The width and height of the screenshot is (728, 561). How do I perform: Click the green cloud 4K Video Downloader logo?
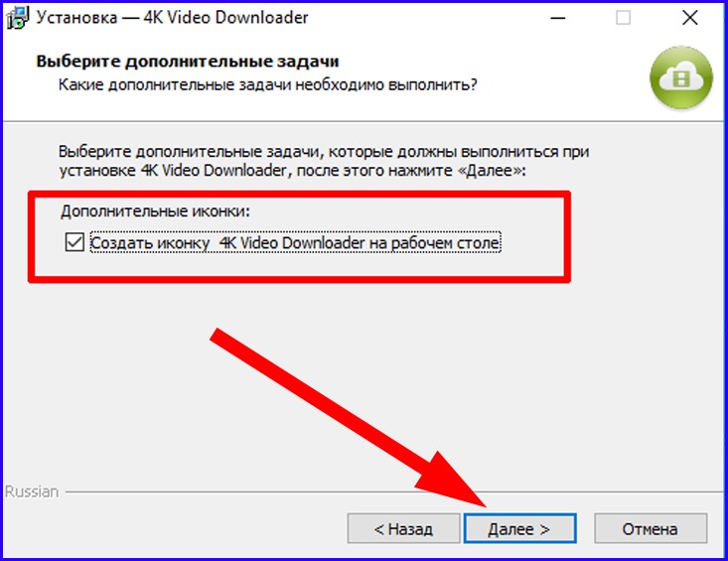(681, 78)
